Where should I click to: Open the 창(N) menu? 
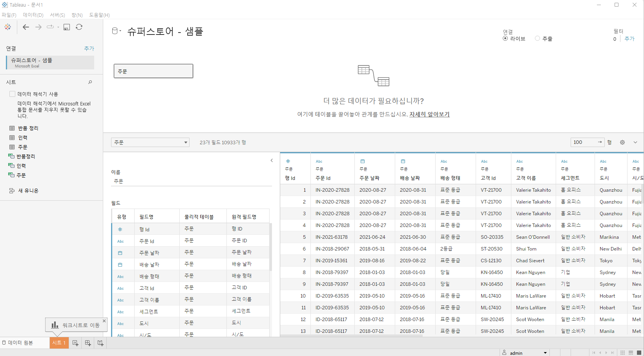coord(77,15)
